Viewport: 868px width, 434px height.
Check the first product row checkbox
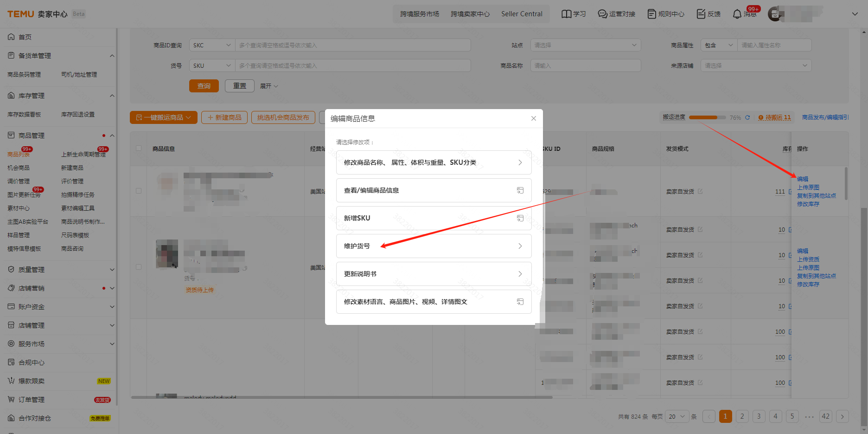click(x=139, y=191)
